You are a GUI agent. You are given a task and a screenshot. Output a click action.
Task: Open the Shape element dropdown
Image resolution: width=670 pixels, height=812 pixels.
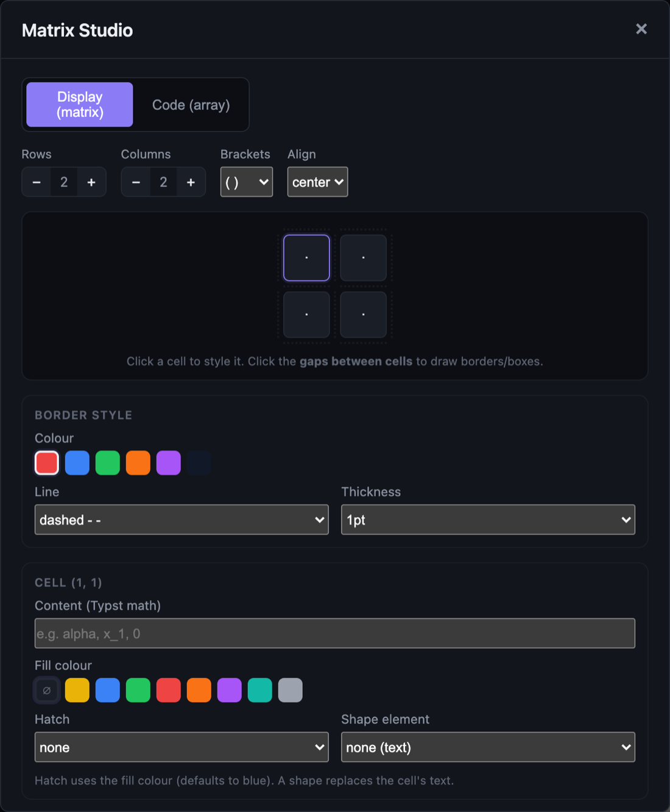pos(488,747)
